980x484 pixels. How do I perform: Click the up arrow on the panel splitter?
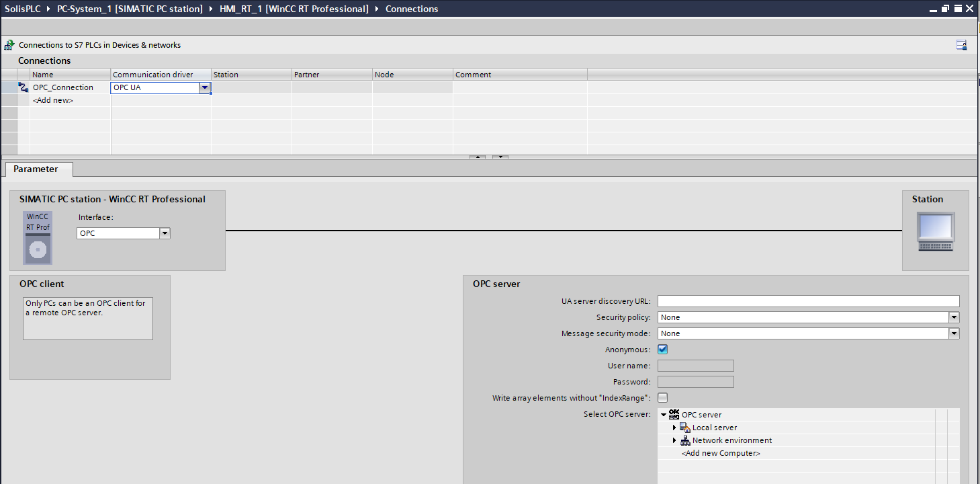pyautogui.click(x=477, y=157)
